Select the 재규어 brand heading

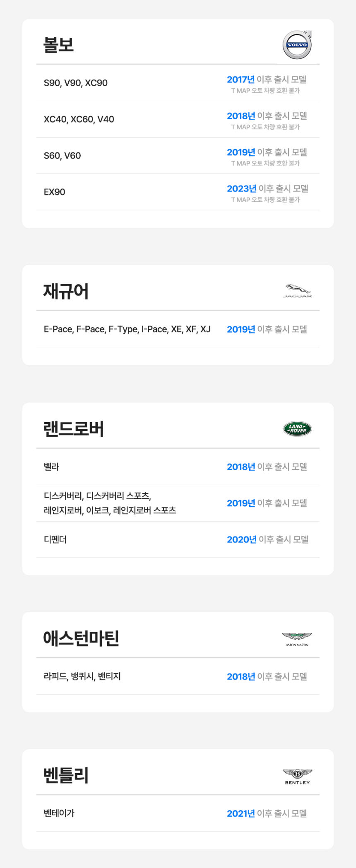[66, 291]
